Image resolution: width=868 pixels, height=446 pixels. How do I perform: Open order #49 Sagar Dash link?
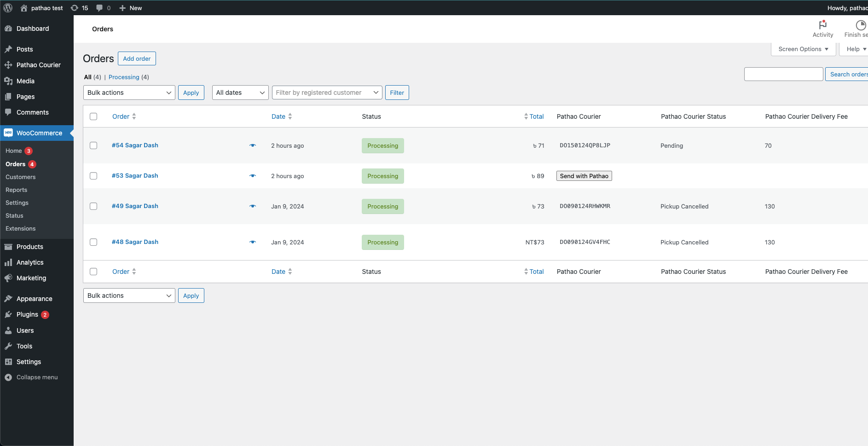135,206
